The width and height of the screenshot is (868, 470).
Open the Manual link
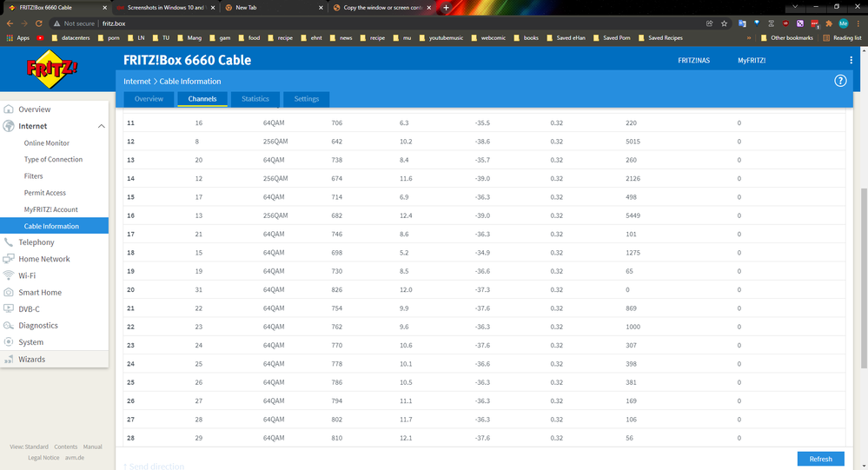(x=92, y=447)
